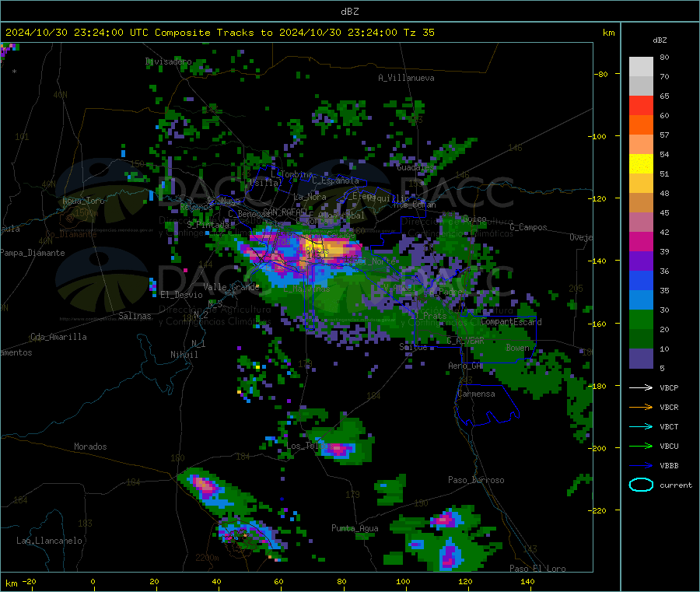Image resolution: width=700 pixels, height=592 pixels.
Task: Click the Los_Toldos place label
Action: [x=309, y=446]
